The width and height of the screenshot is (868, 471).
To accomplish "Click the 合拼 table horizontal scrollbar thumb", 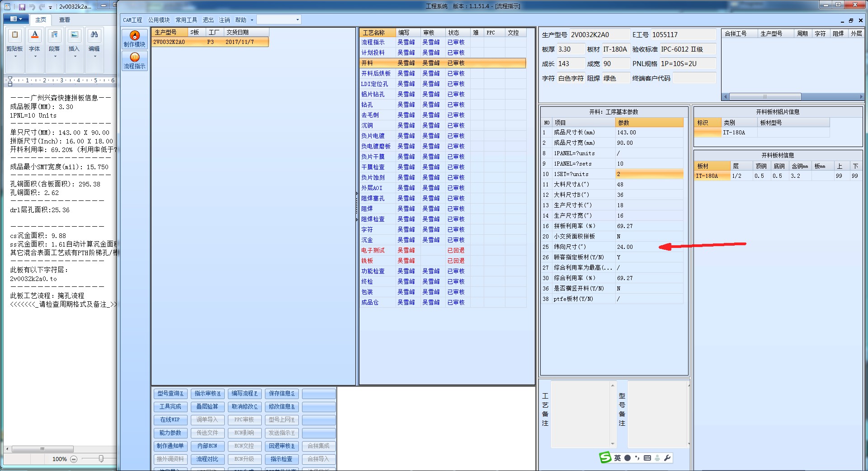I will (765, 97).
